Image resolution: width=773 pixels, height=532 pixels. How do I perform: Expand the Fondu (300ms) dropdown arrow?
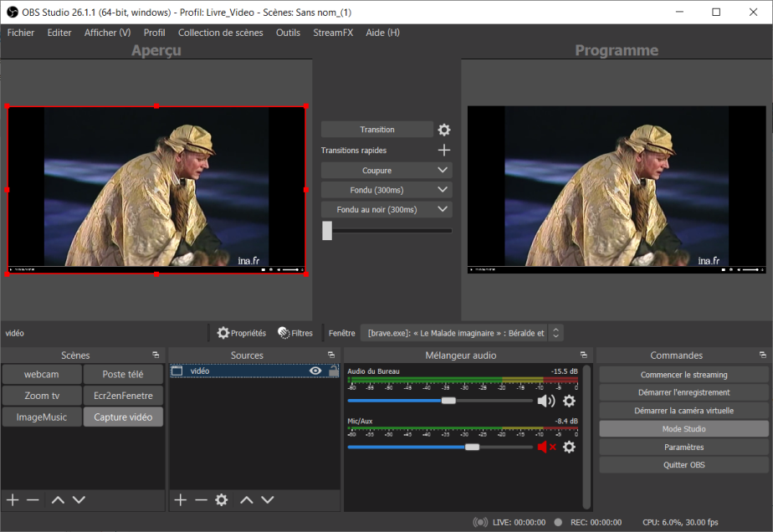click(x=443, y=190)
